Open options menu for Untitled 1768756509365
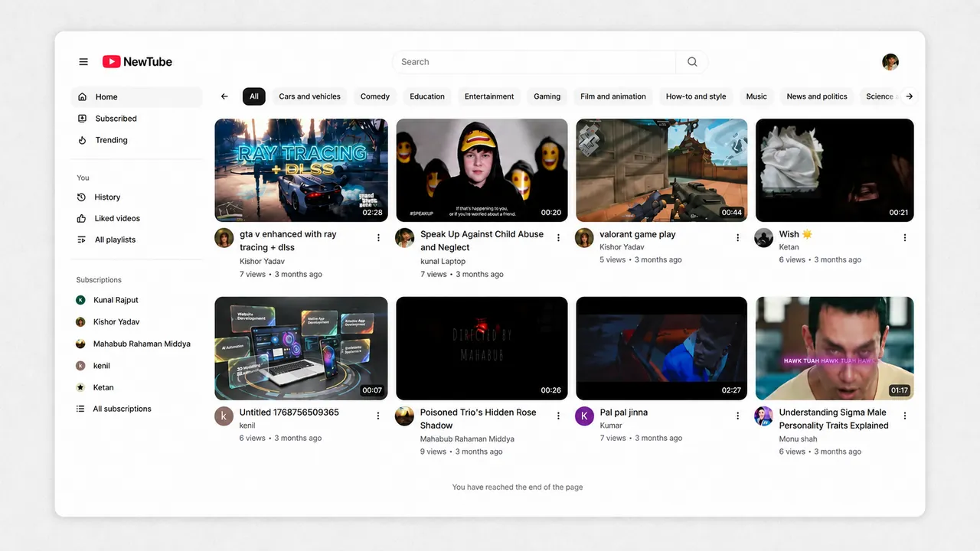The image size is (980, 551). (378, 416)
